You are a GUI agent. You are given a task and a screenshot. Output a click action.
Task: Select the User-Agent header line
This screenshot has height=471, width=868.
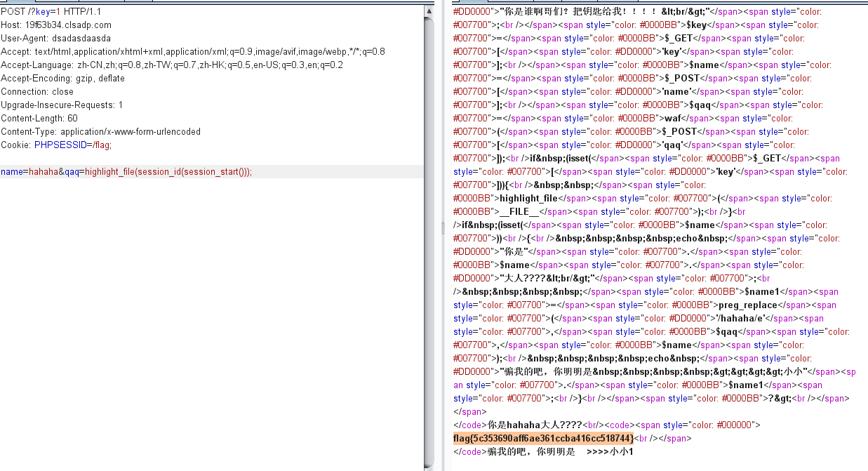(55, 39)
